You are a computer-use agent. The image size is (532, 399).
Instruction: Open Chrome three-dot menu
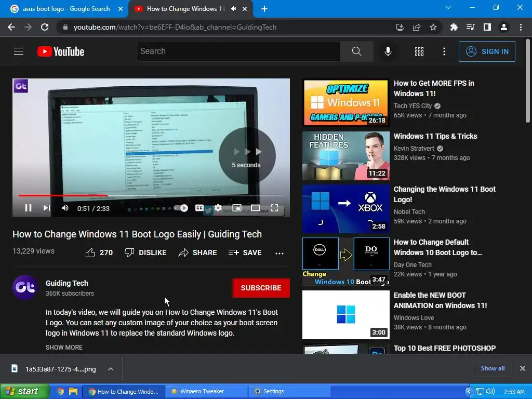(521, 27)
